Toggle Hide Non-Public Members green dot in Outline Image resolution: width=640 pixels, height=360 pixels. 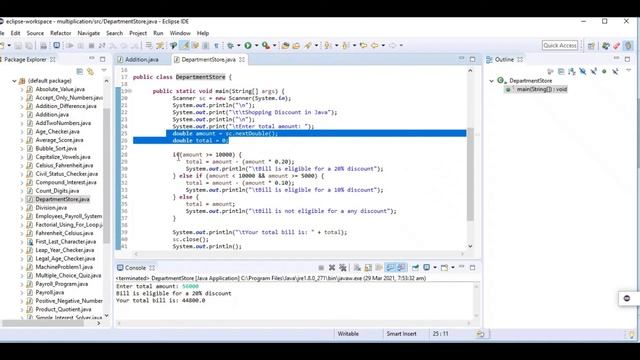tap(604, 72)
